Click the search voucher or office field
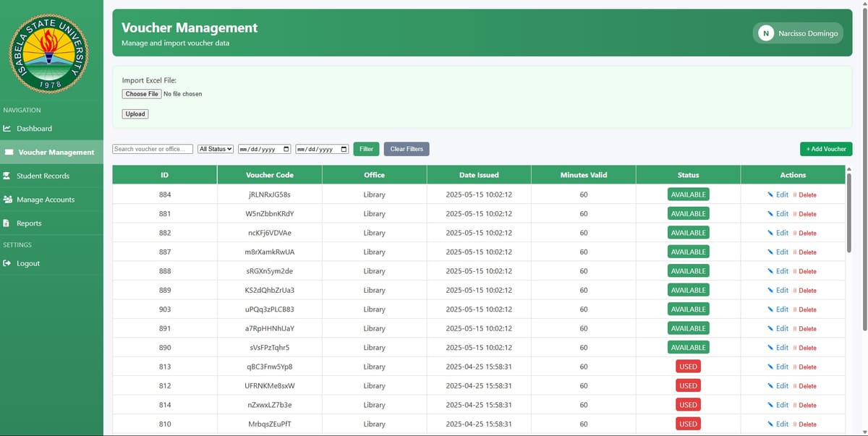 tap(153, 149)
